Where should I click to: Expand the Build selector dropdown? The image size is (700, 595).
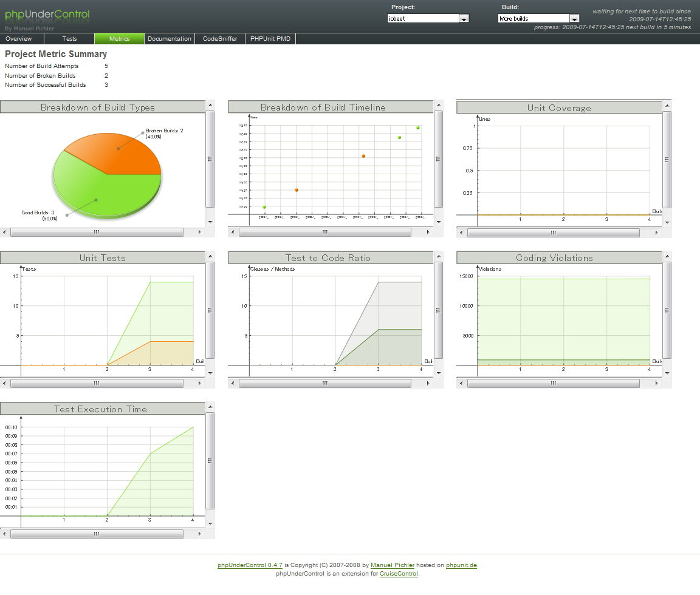(x=574, y=19)
